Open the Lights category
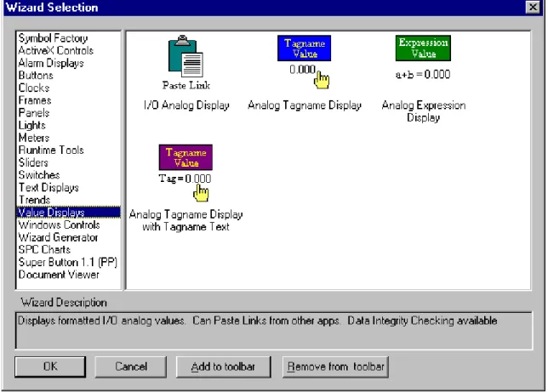 [31, 126]
